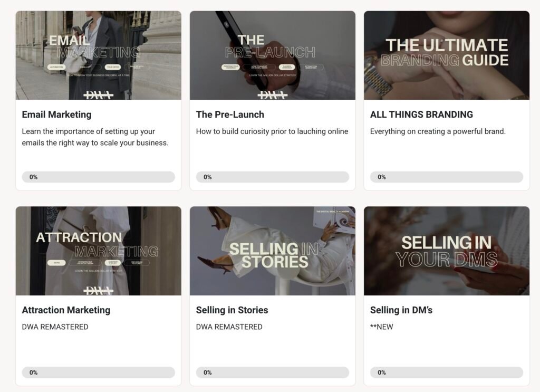
Task: Click the "Email Marketing" course title
Action: pos(56,114)
